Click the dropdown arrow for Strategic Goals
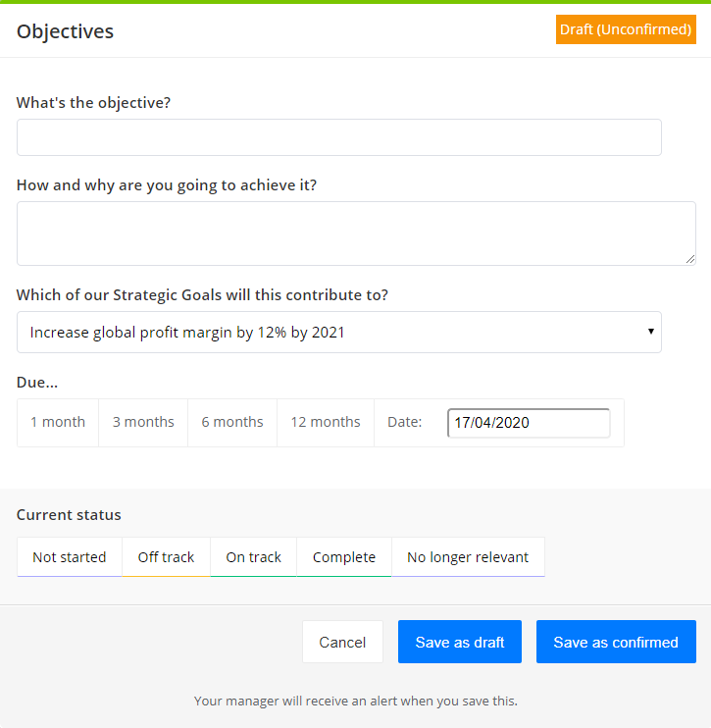711x728 pixels. pyautogui.click(x=650, y=332)
